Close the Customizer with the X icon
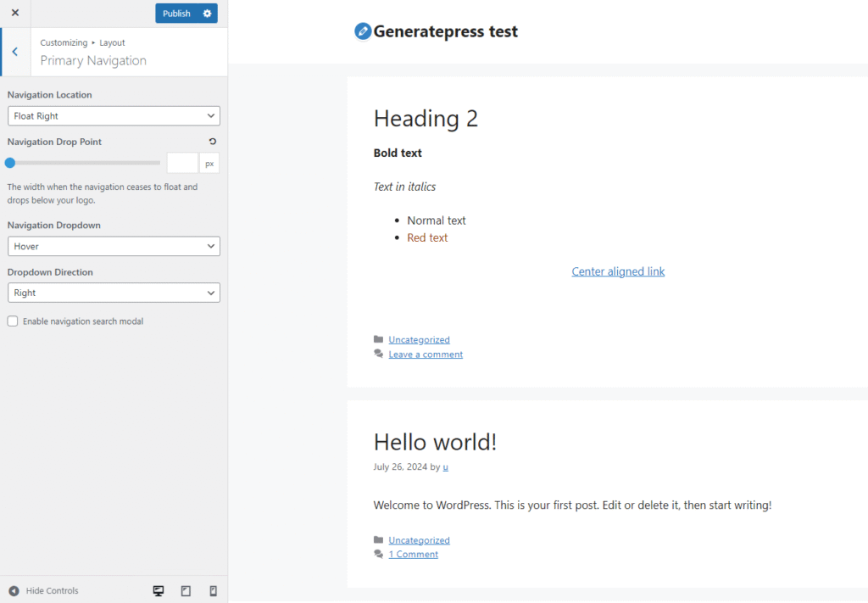 click(15, 13)
